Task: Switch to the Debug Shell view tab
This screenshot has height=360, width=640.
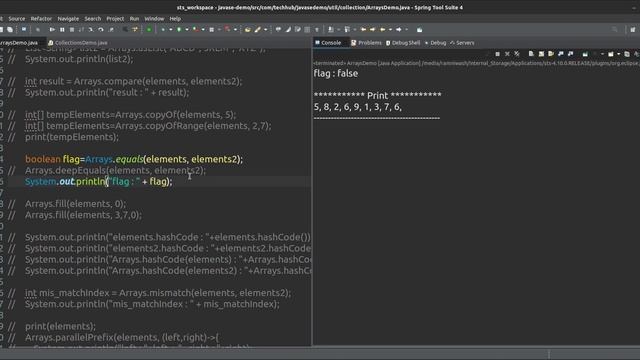Action: click(x=403, y=43)
